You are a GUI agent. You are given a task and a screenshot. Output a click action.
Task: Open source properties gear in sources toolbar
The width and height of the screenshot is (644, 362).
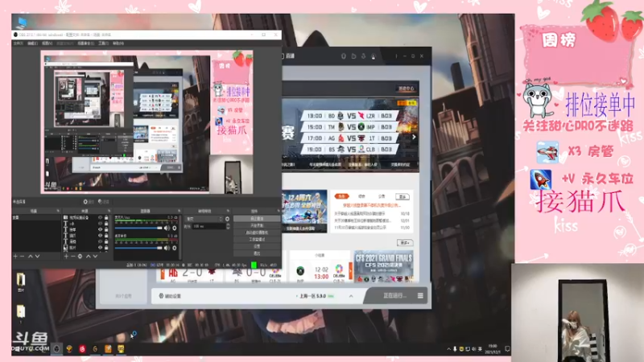tap(80, 256)
